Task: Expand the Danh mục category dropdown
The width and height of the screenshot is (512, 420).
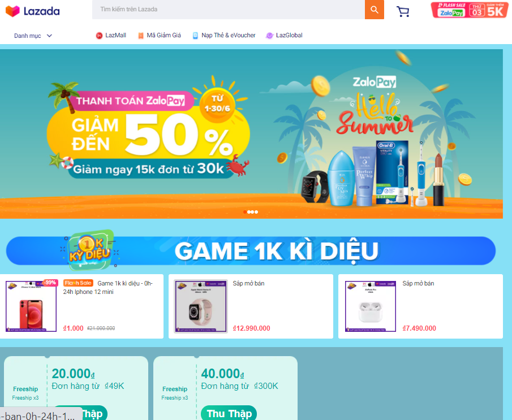Action: click(33, 36)
